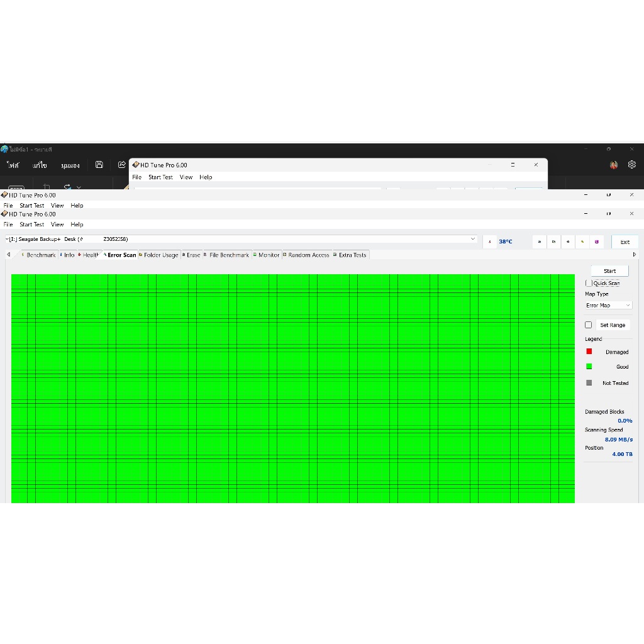Click the second toolbar icon left of Exit, the yellow one

point(582,241)
